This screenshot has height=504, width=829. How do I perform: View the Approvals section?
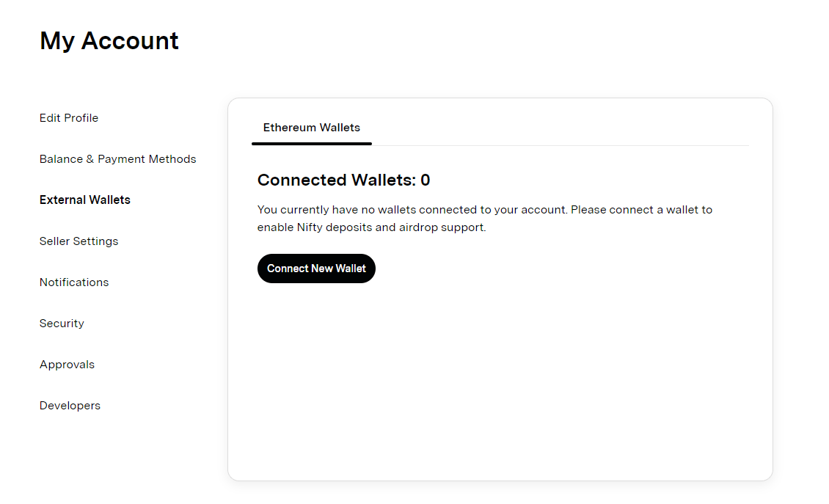(x=67, y=365)
